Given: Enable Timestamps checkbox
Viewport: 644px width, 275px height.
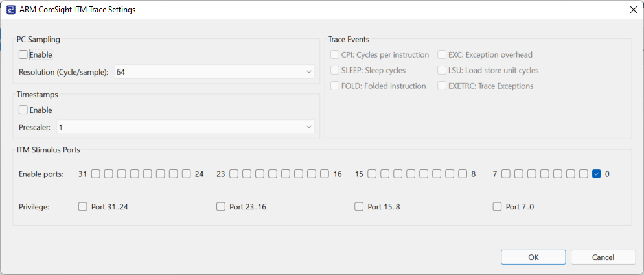Looking at the screenshot, I should [x=23, y=110].
